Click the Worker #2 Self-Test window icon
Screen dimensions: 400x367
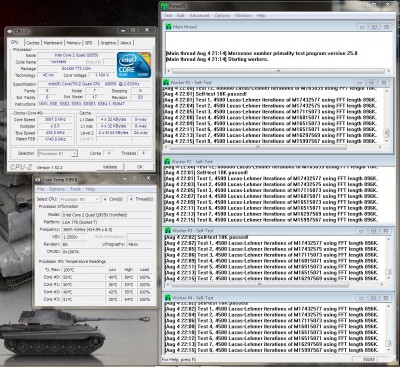click(167, 161)
